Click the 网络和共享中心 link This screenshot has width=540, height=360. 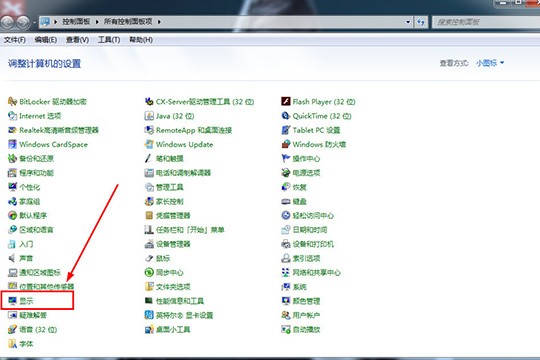[x=316, y=272]
